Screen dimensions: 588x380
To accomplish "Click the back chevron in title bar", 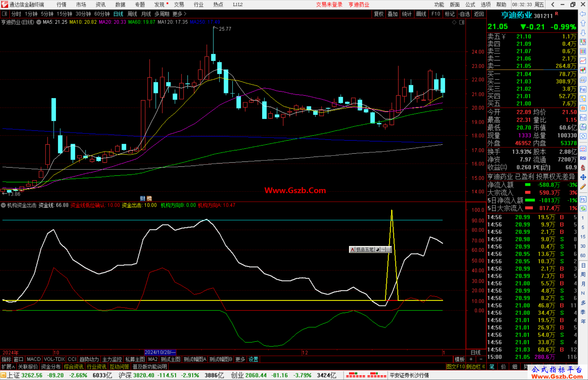I will pyautogui.click(x=552, y=4).
